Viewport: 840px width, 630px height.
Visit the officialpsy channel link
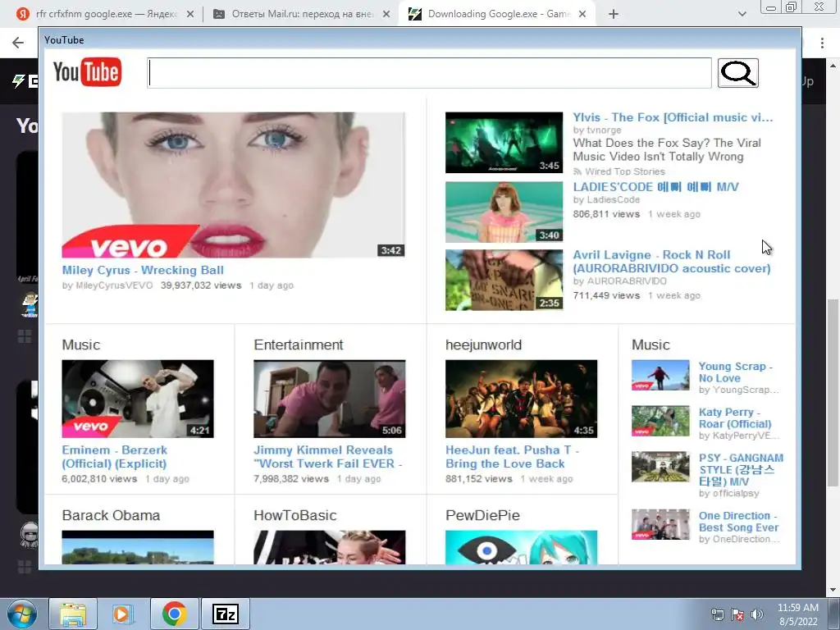click(735, 493)
